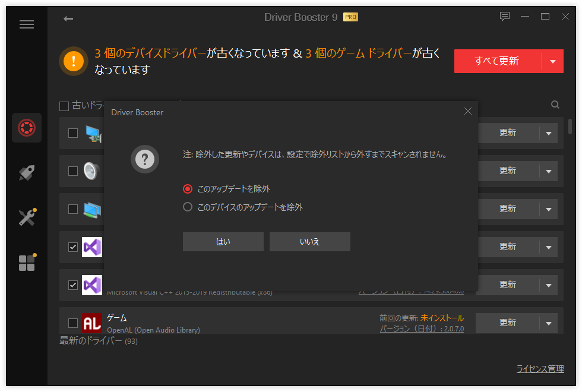Open the OpenAL version 2.0.7.0 link

[x=422, y=329]
